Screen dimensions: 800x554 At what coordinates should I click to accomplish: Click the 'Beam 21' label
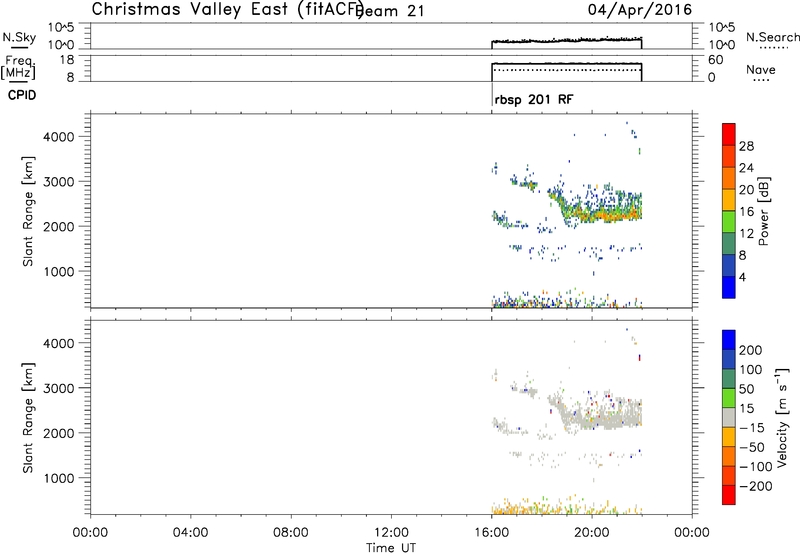click(x=390, y=11)
